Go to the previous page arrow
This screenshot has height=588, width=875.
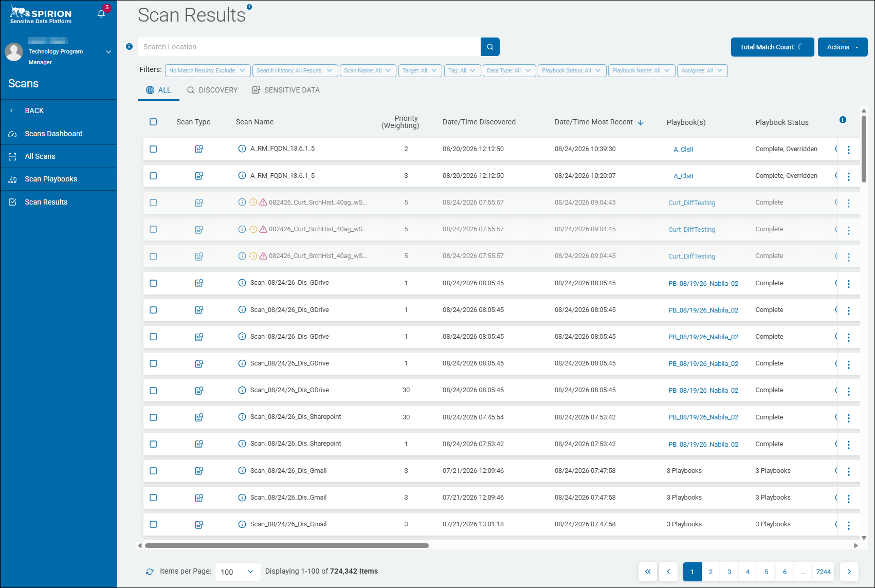tap(668, 572)
